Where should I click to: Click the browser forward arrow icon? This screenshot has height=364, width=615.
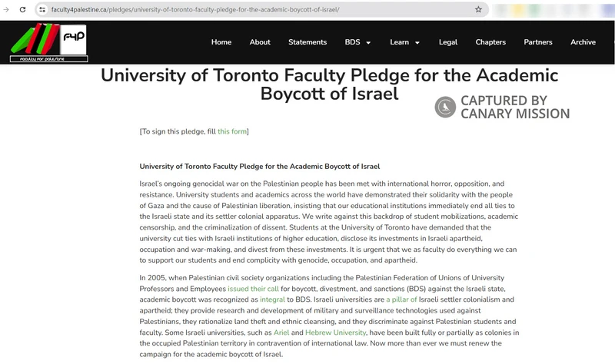(6, 9)
